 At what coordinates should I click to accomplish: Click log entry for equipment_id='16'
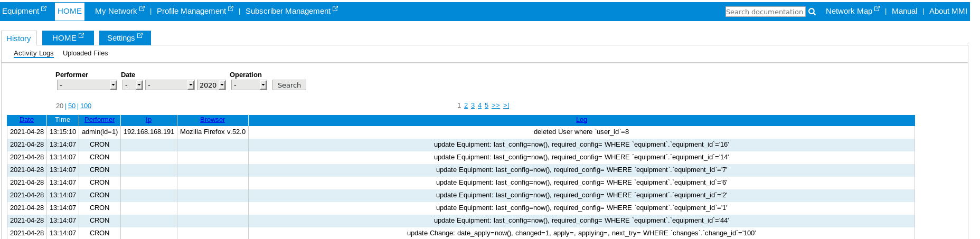(x=581, y=145)
